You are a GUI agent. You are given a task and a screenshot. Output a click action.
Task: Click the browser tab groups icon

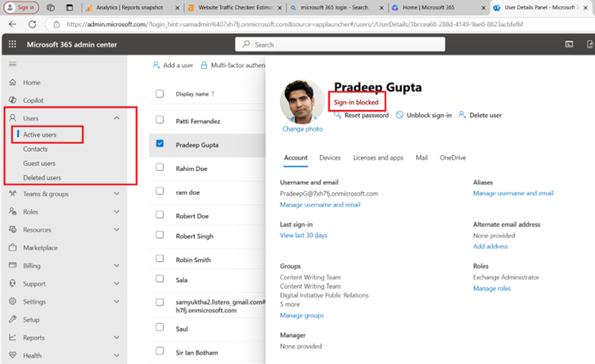[51, 7]
